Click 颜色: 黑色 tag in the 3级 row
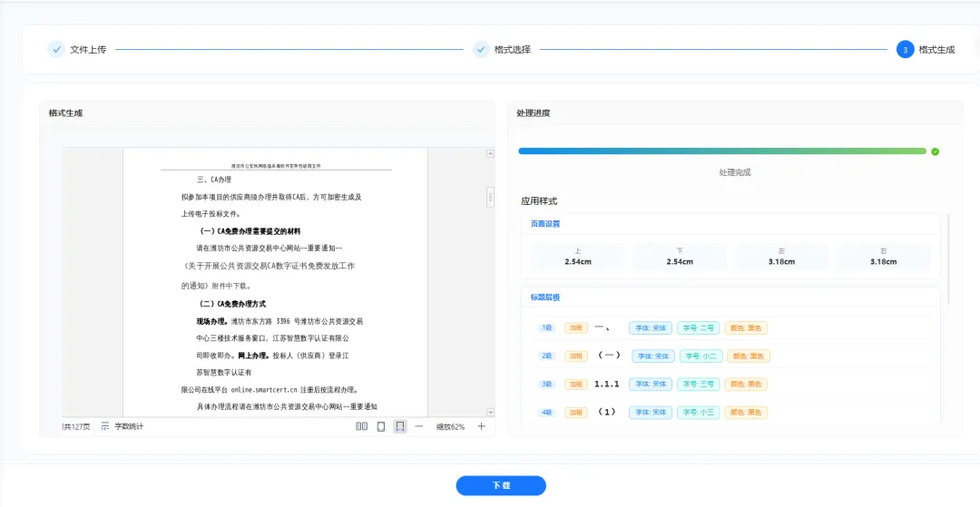Viewport: 980px width, 507px height. coord(746,384)
